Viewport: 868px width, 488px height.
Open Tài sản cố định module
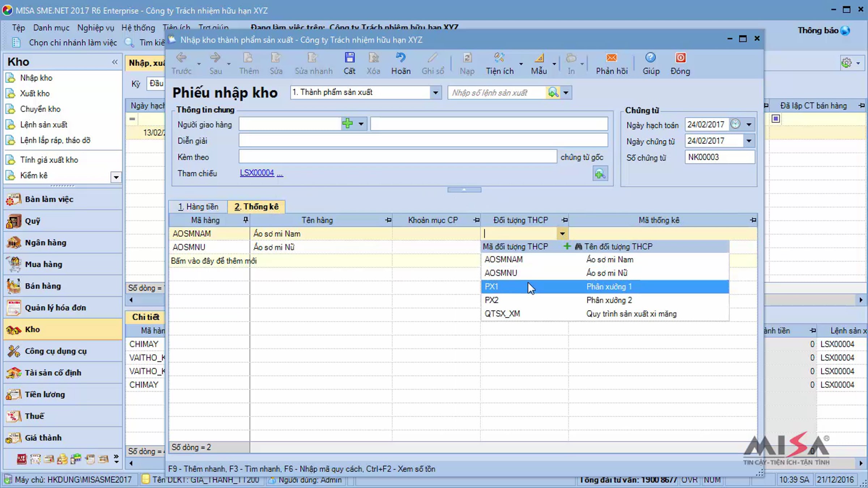pyautogui.click(x=63, y=373)
